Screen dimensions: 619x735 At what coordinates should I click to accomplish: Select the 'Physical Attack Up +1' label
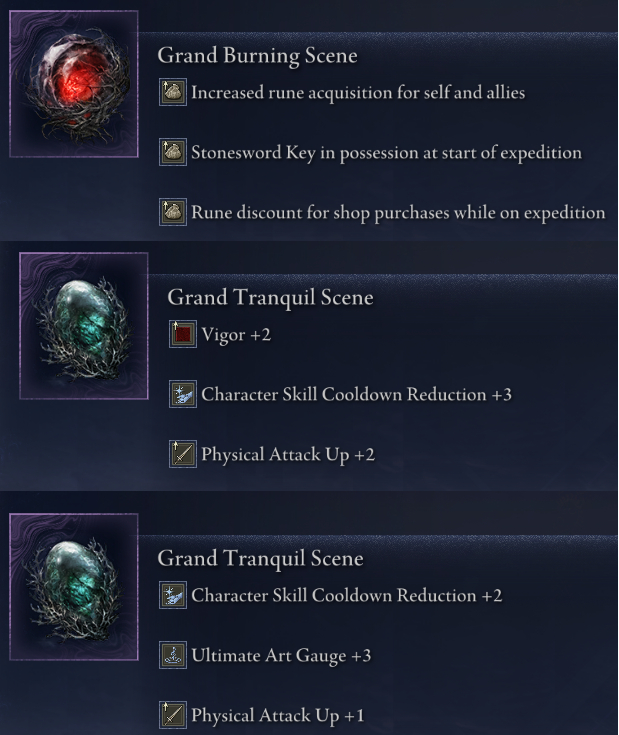coord(278,715)
